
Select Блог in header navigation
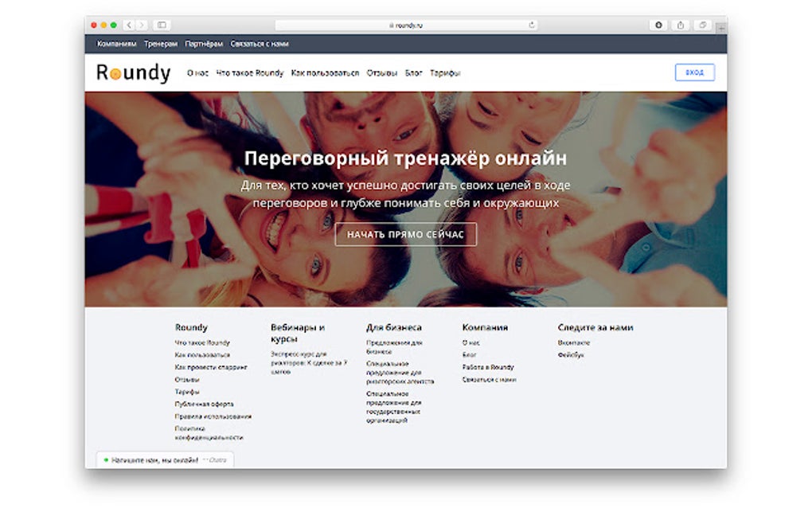[413, 73]
